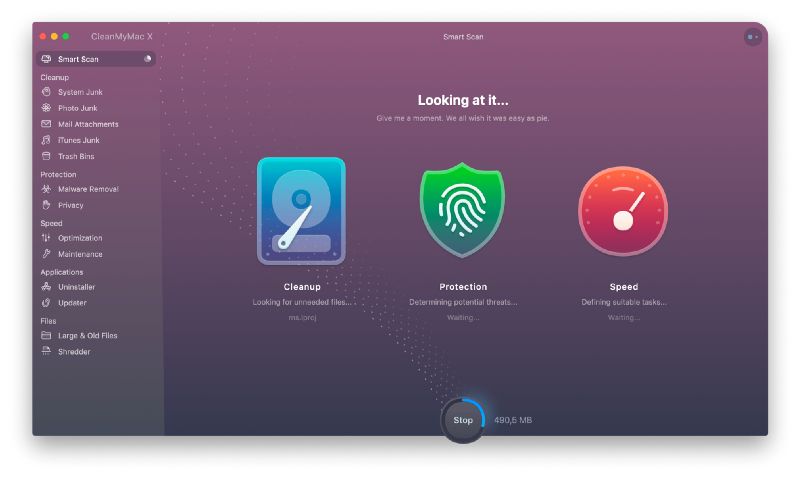The width and height of the screenshot is (800, 478).
Task: Click 'Determining potential threats...' status
Action: click(463, 302)
